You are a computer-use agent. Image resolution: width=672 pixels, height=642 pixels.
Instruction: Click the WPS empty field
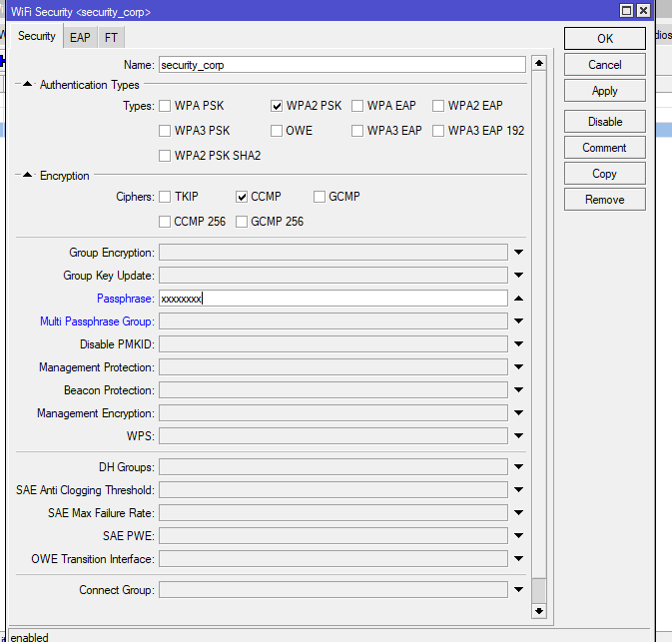pyautogui.click(x=334, y=436)
